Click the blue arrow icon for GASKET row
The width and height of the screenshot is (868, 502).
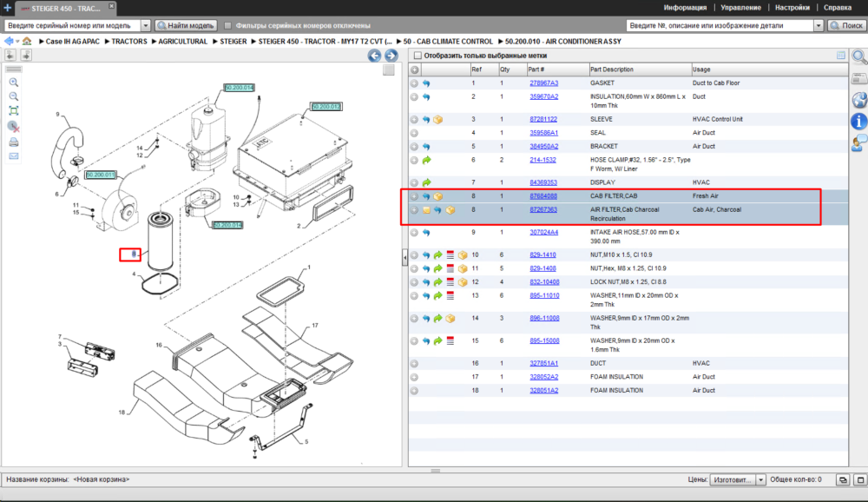(x=426, y=83)
